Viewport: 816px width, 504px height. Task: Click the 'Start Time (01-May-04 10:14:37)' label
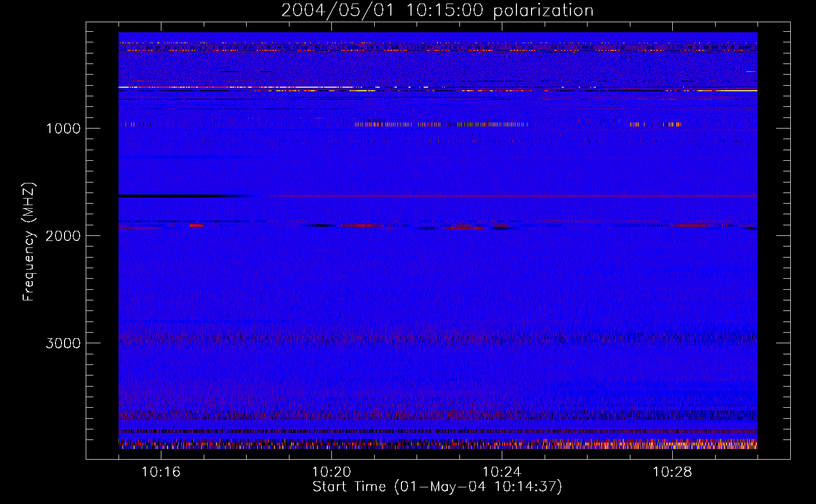click(437, 487)
